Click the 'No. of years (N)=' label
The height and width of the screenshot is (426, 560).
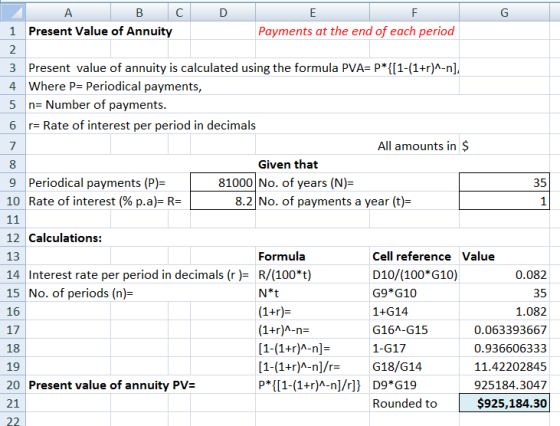tap(306, 182)
